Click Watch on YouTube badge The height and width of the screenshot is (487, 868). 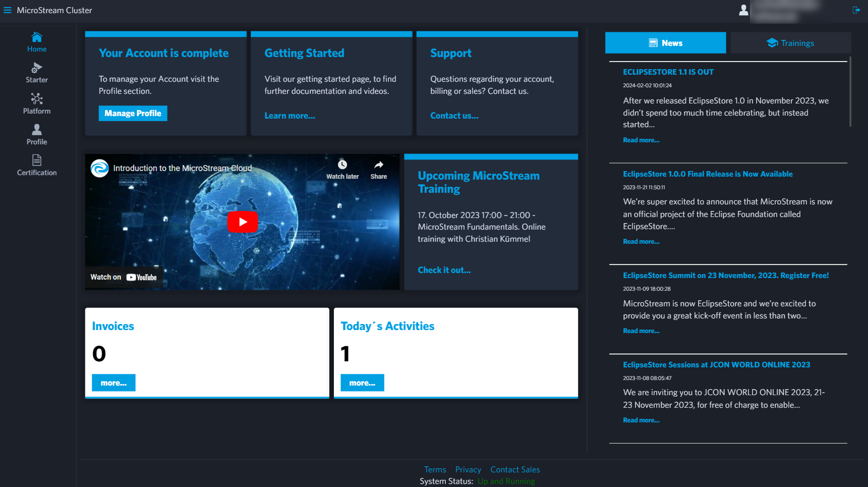pyautogui.click(x=124, y=277)
